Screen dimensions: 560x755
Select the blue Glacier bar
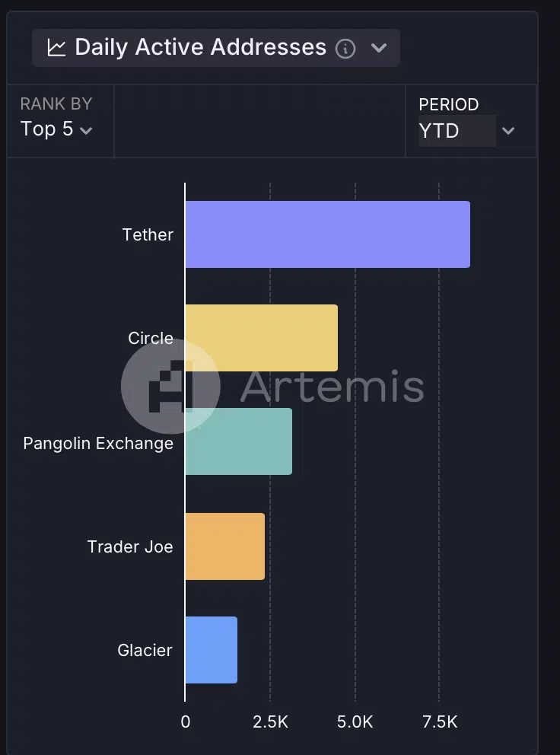(212, 650)
